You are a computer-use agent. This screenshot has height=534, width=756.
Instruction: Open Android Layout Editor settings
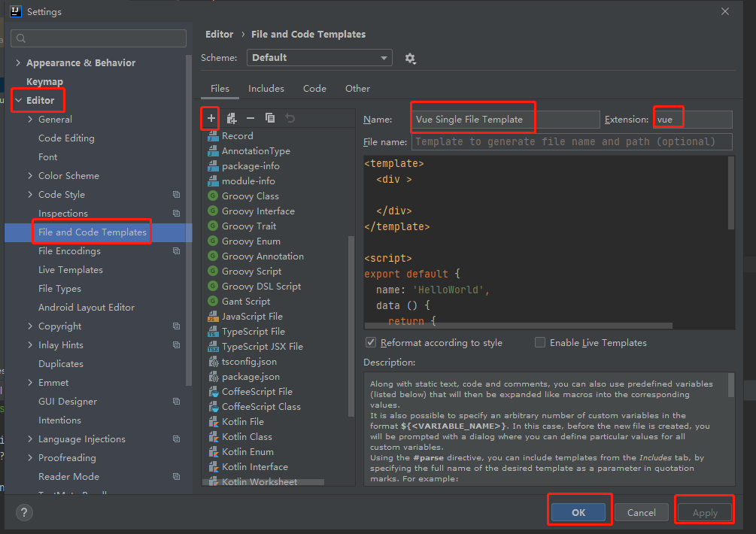coord(87,307)
